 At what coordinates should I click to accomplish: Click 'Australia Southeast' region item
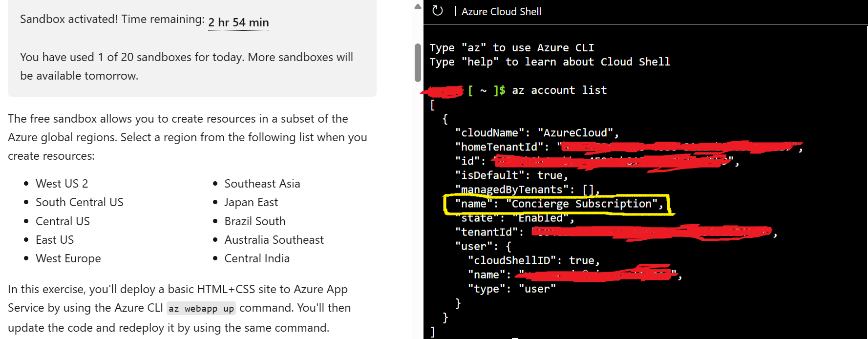pyautogui.click(x=274, y=240)
